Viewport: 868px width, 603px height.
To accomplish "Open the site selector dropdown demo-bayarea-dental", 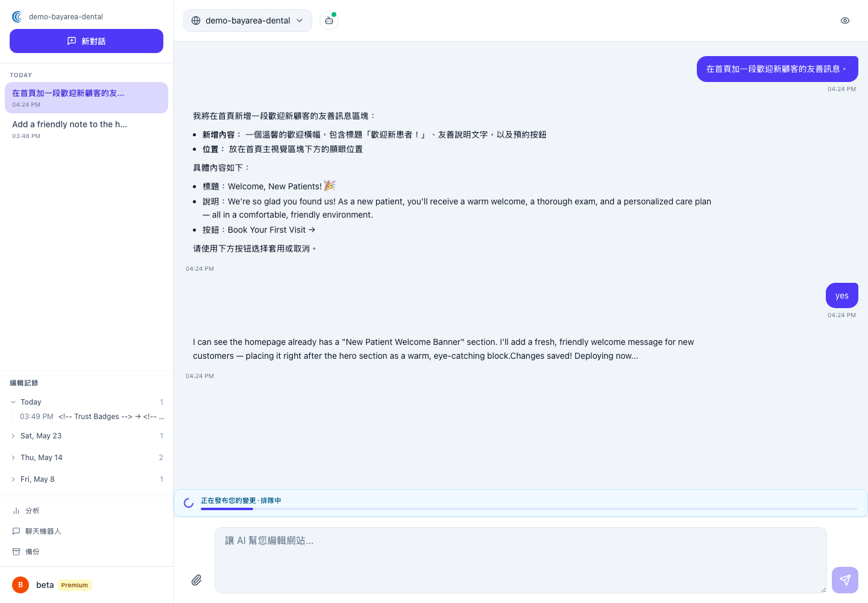I will [248, 21].
